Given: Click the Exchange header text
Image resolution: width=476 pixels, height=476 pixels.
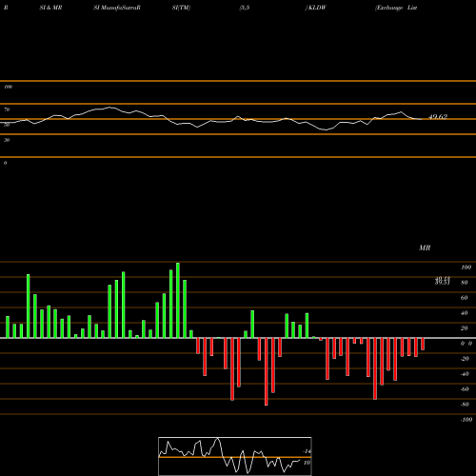Looking at the screenshot, I should coord(389,8).
